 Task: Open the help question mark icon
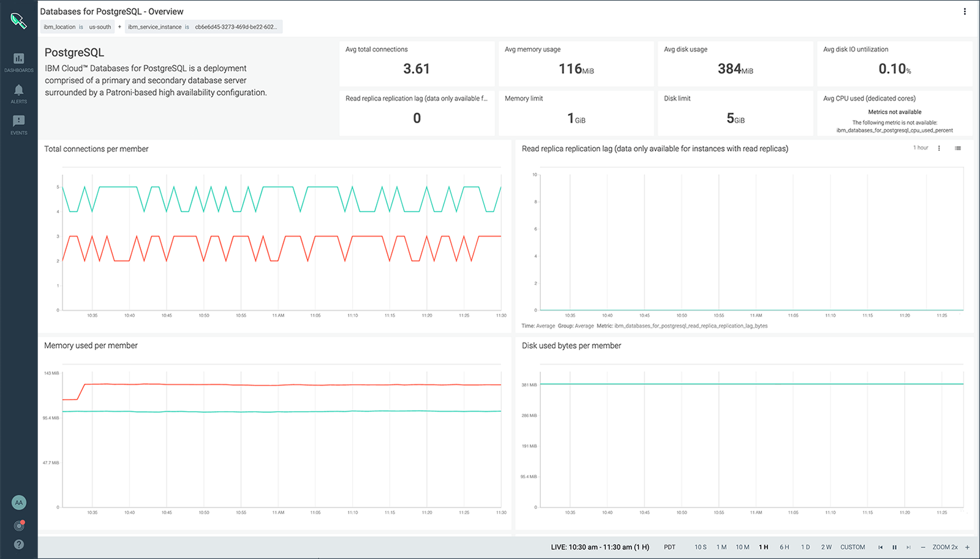pos(19,544)
